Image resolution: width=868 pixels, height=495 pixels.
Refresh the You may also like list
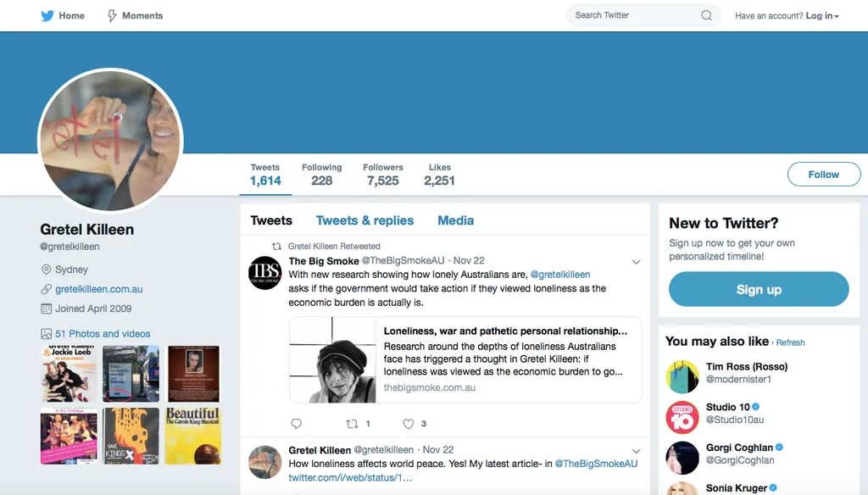click(791, 342)
